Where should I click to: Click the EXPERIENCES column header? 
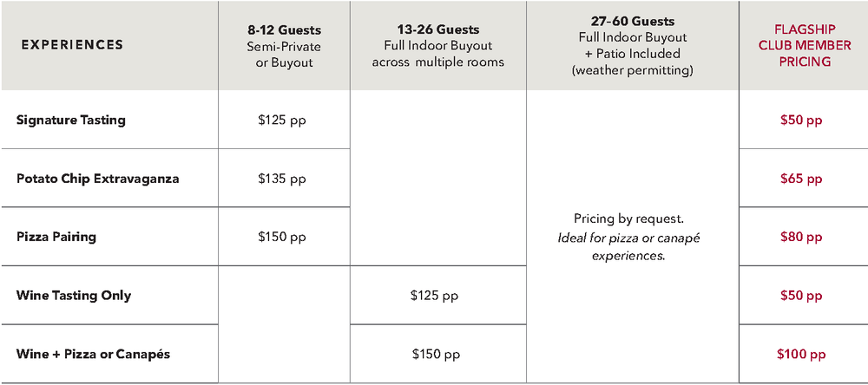(x=72, y=45)
